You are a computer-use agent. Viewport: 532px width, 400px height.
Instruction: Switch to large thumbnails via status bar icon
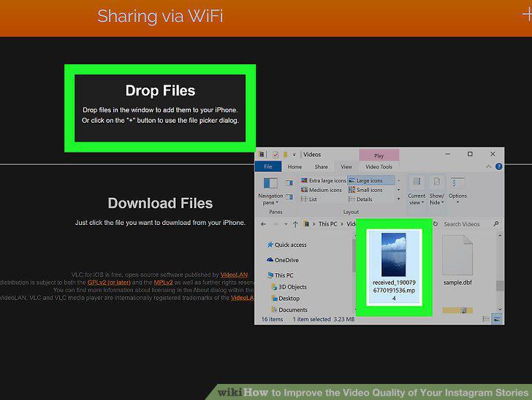tap(496, 319)
